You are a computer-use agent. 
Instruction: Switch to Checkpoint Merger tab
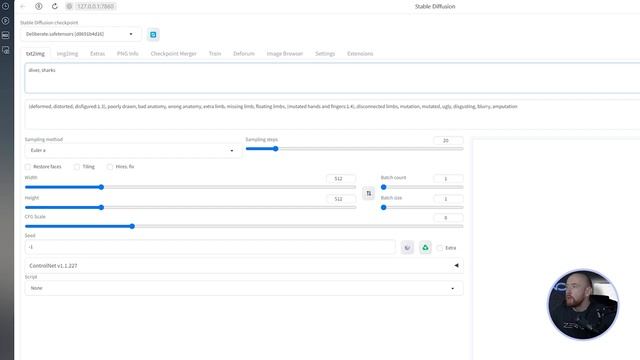click(173, 53)
